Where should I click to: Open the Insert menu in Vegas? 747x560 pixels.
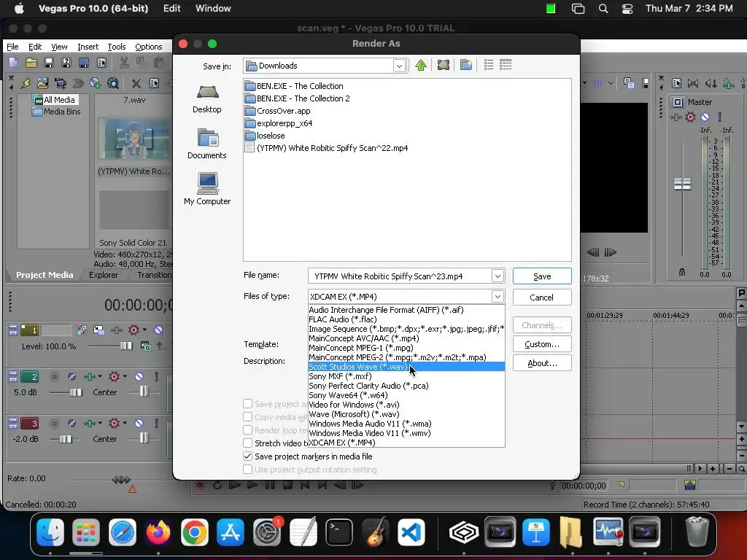pyautogui.click(x=88, y=47)
